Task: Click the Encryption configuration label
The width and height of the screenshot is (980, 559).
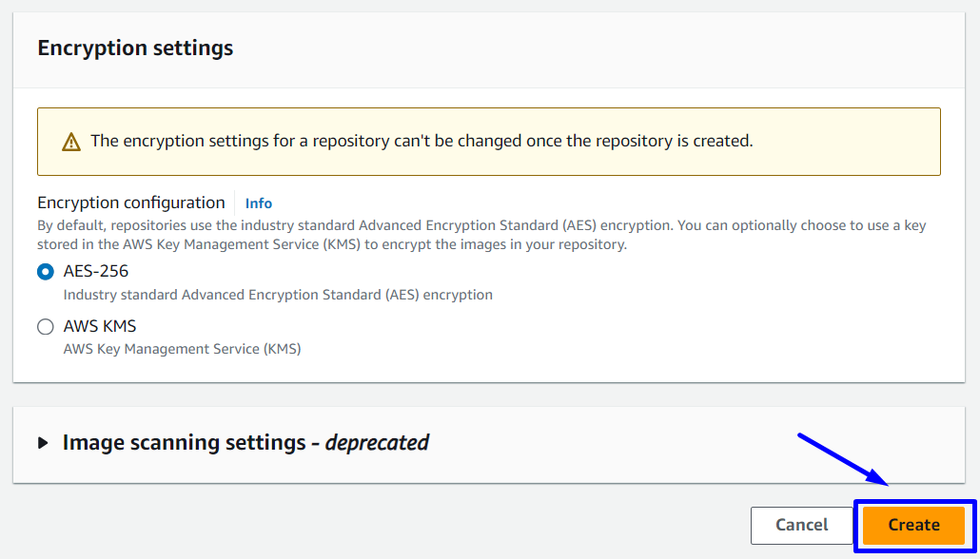Action: coord(131,202)
